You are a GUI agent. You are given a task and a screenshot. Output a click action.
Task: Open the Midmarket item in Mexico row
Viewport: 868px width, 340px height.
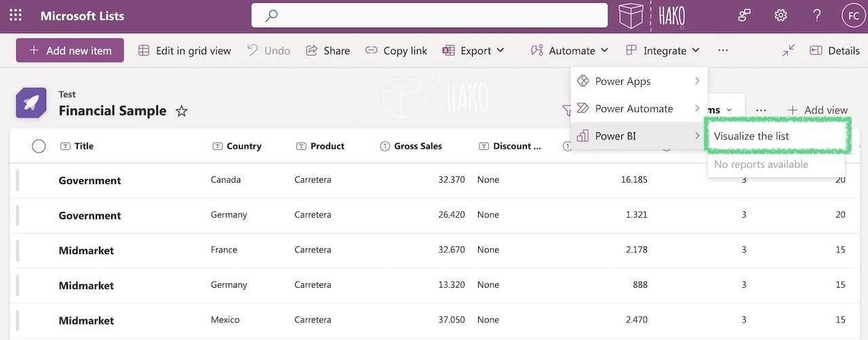coord(86,320)
